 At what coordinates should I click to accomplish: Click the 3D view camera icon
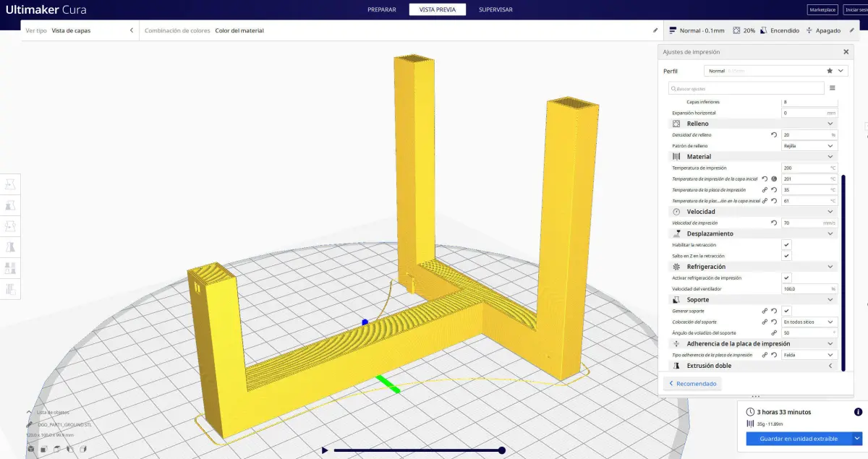pos(31,450)
